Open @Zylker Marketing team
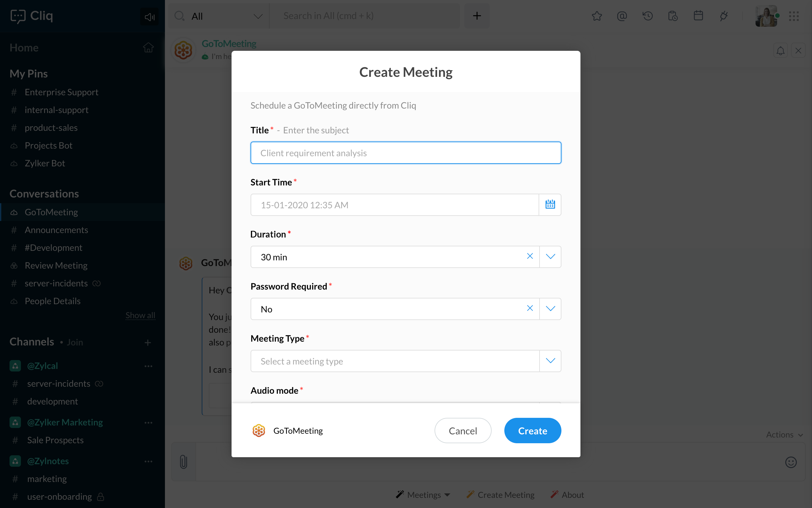The height and width of the screenshot is (508, 812). pyautogui.click(x=65, y=423)
